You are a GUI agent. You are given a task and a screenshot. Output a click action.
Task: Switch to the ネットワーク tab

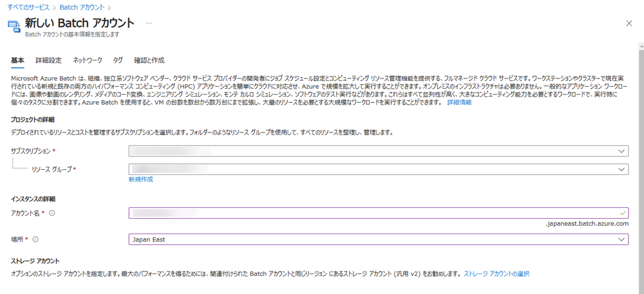[88, 60]
